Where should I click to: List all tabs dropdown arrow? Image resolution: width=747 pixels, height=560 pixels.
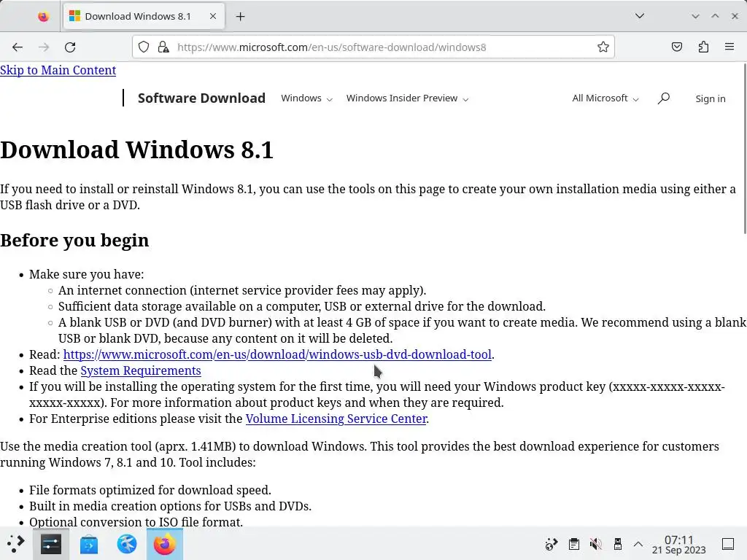tap(640, 16)
